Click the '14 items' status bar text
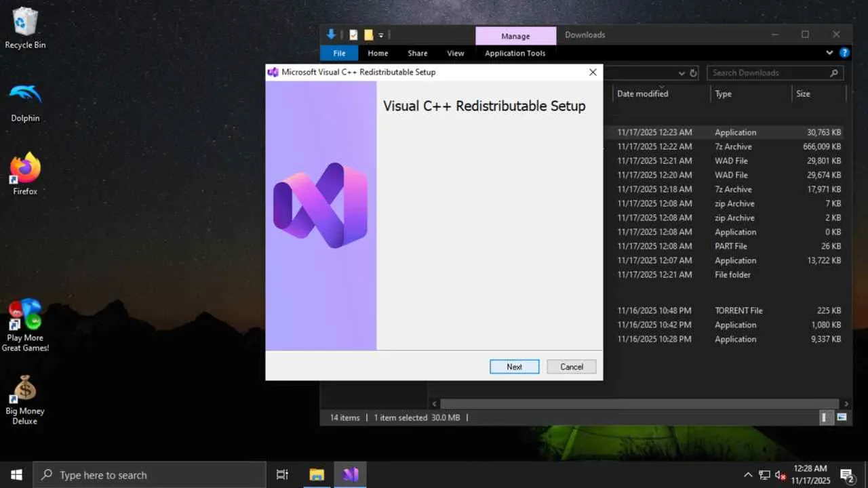Viewport: 868px width, 488px height. click(x=345, y=418)
